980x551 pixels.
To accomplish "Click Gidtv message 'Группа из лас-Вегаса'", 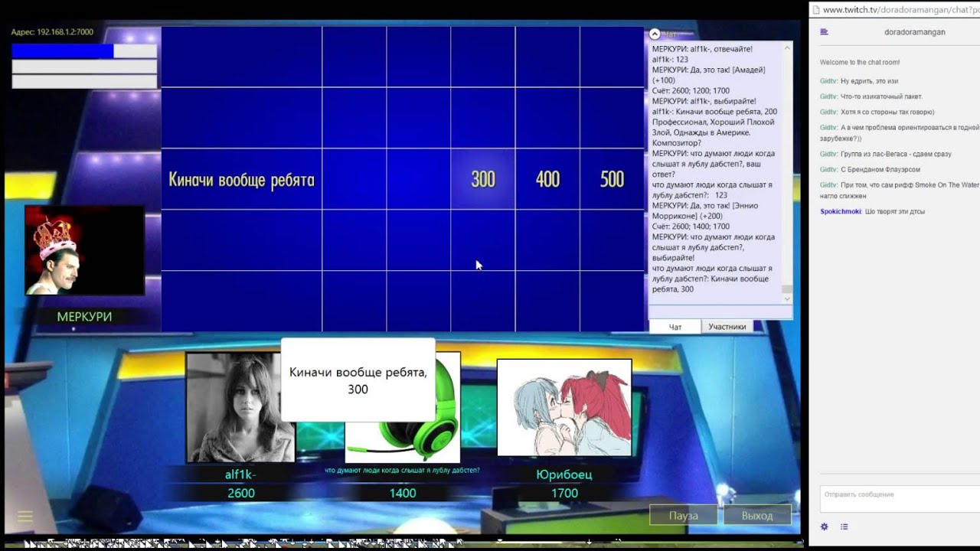I will (x=896, y=154).
